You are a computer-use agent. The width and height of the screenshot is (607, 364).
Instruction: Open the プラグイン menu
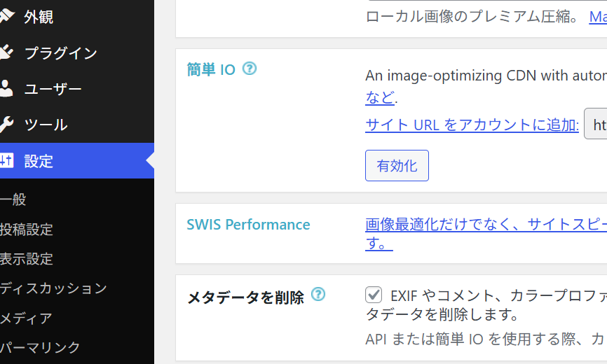[x=60, y=53]
